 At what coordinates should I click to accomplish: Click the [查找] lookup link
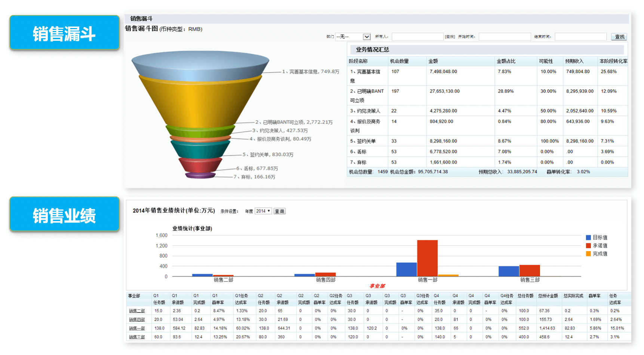(450, 37)
